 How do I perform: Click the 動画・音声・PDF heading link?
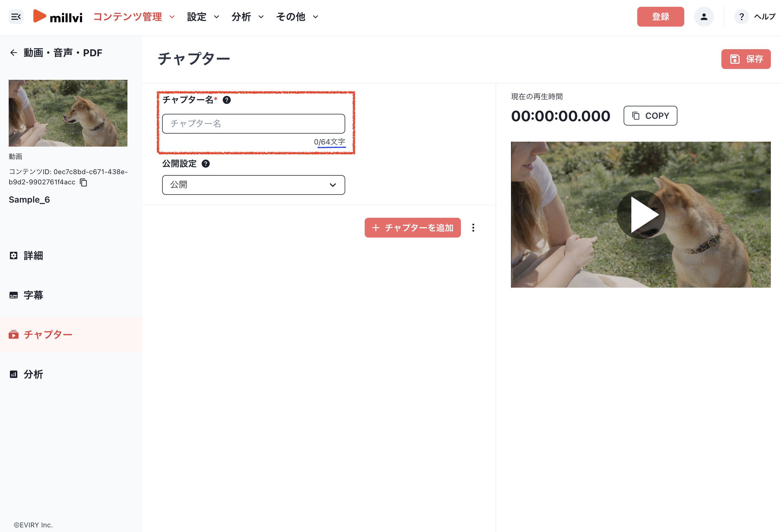coord(63,53)
